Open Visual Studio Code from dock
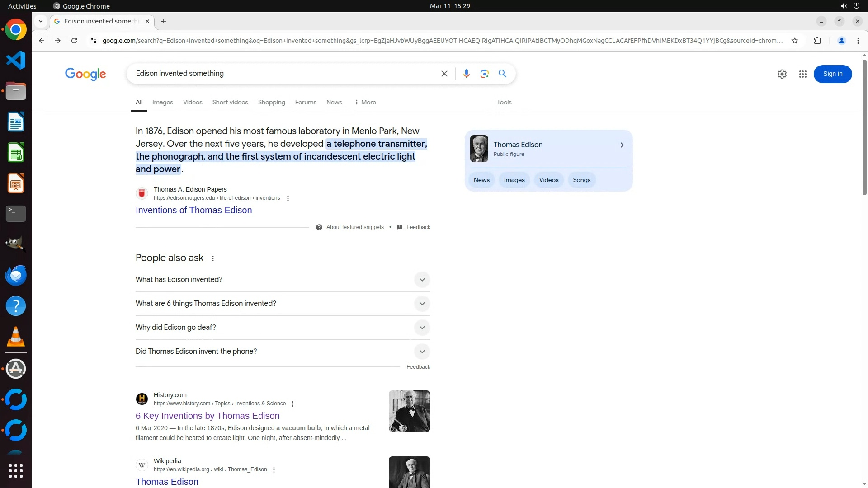The height and width of the screenshot is (488, 868). point(16,60)
